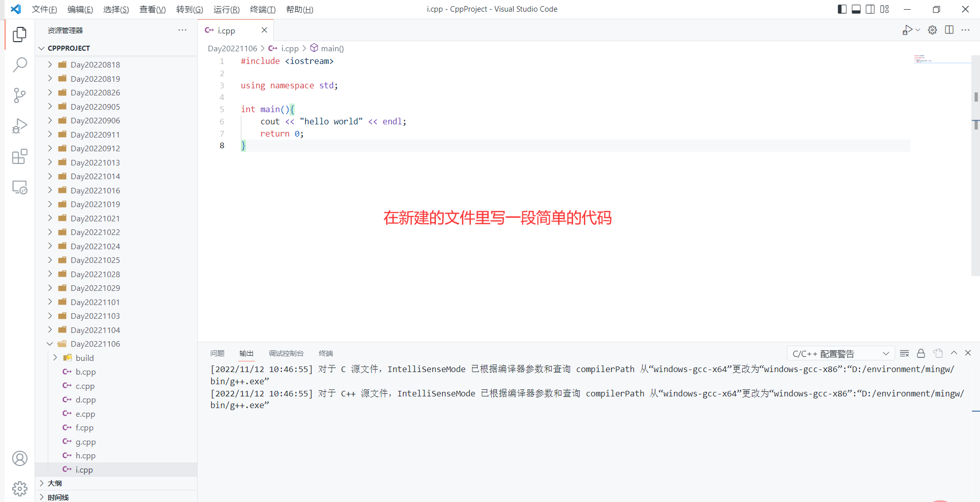Toggle primary side bar visibility
Image resolution: width=980 pixels, height=502 pixels.
(842, 9)
